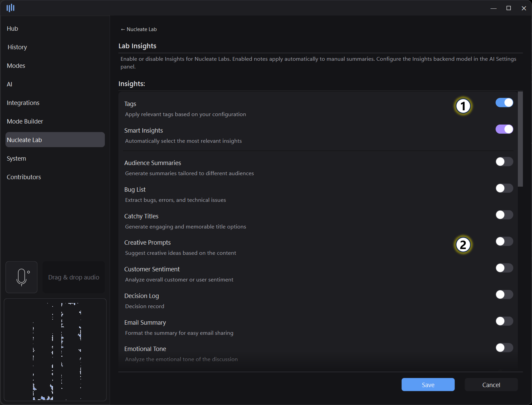The image size is (532, 405).
Task: Enable Catchy Titles switch
Action: click(504, 215)
